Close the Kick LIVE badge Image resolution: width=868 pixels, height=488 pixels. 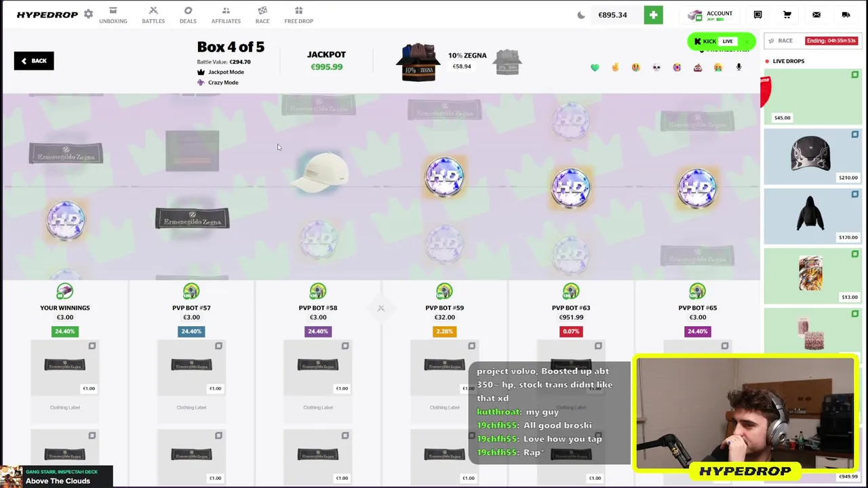click(747, 41)
